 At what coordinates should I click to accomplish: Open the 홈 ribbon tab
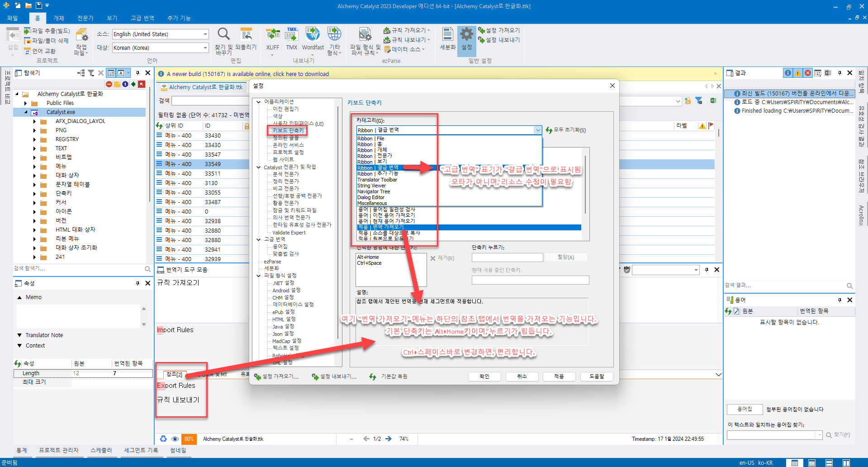(38, 18)
